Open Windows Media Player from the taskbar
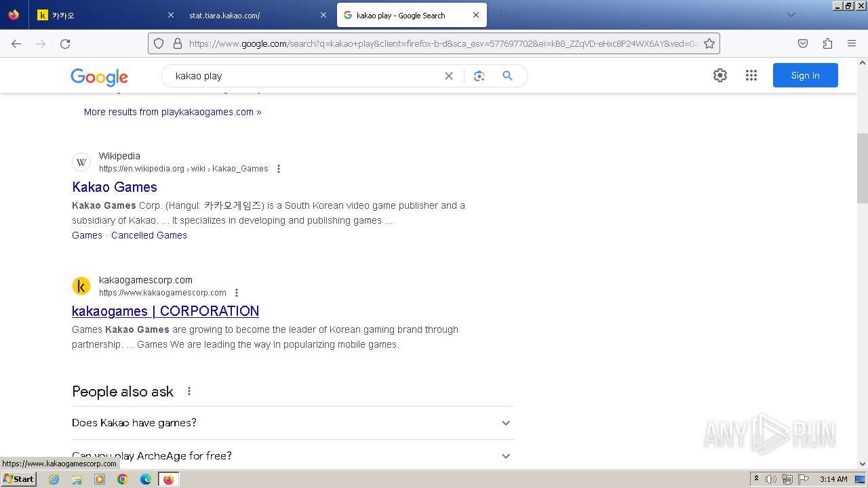 (100, 479)
